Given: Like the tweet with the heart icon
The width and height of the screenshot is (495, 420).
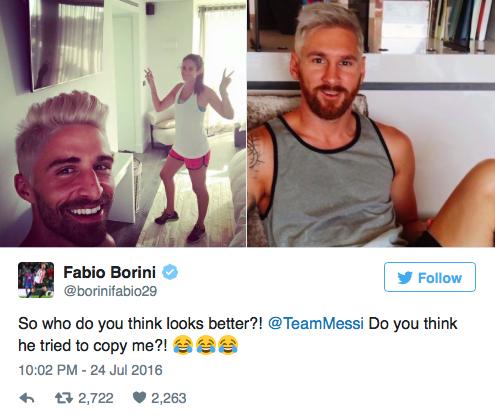Looking at the screenshot, I should point(139,397).
